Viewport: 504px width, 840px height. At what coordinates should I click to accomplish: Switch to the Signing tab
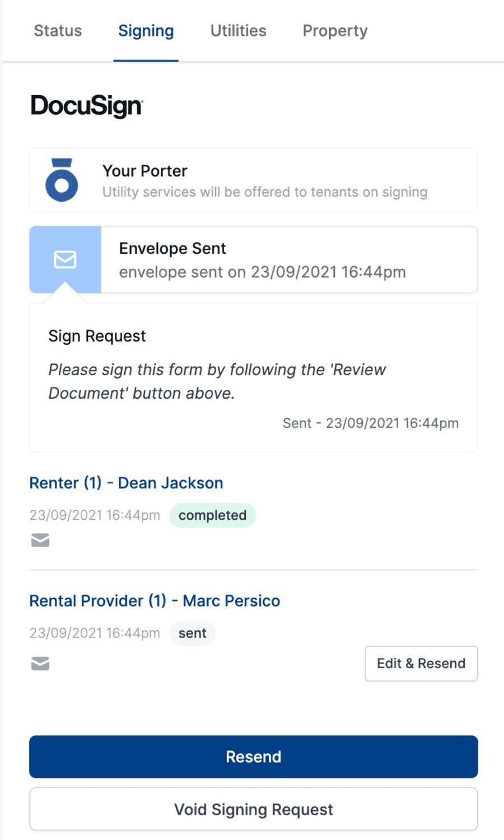[146, 31]
